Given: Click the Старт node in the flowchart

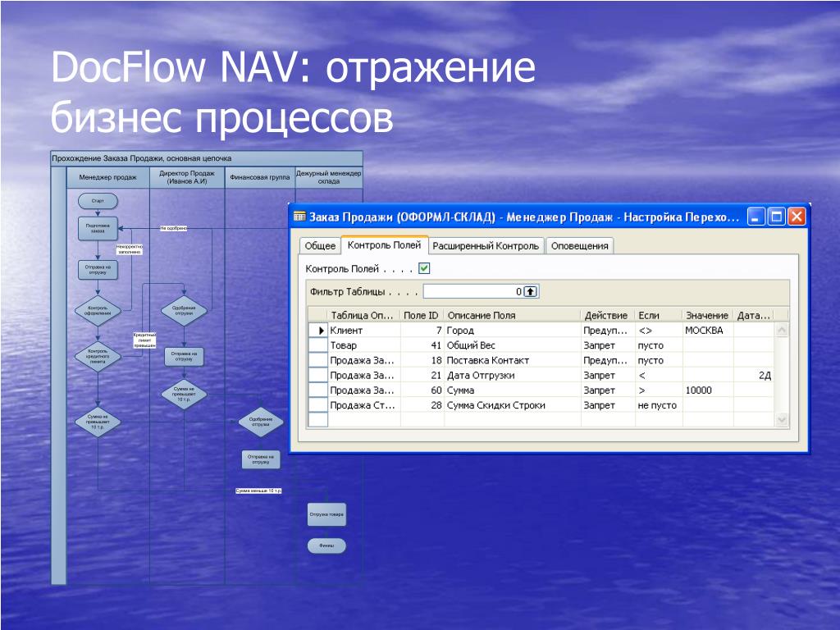Looking at the screenshot, I should (x=98, y=201).
